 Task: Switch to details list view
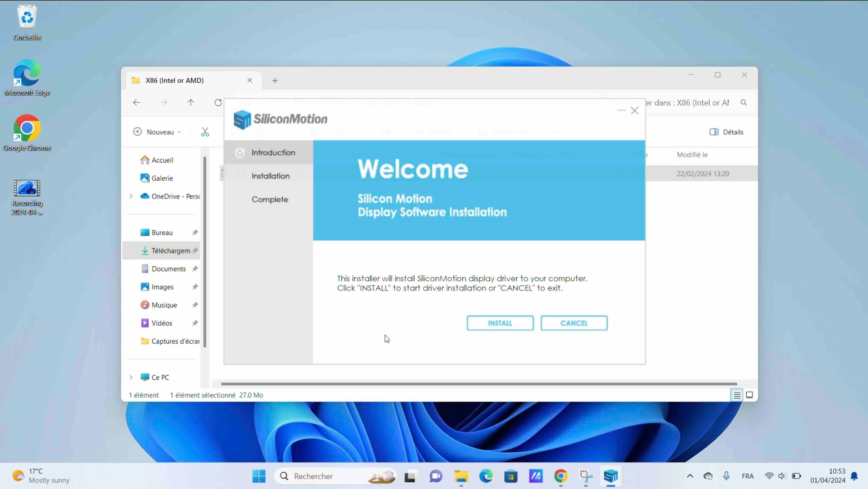pos(737,395)
